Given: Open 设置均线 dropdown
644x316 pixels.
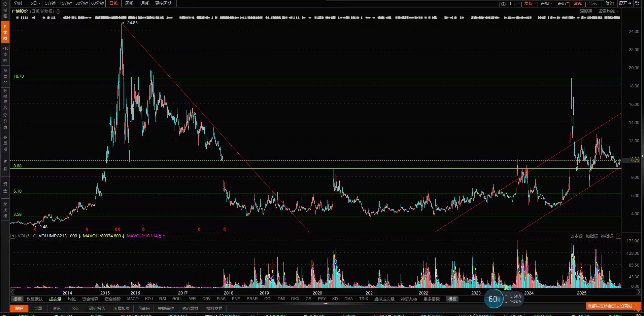Looking at the screenshot, I should click(x=608, y=11).
